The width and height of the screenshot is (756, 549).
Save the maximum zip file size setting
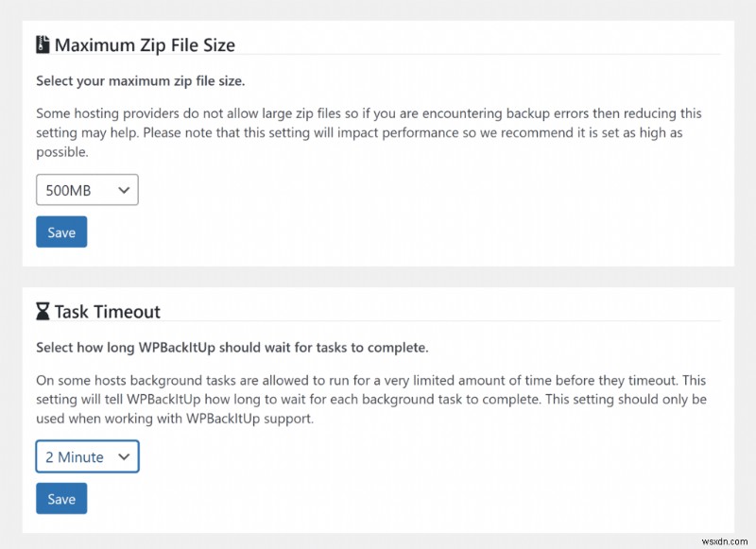pos(61,232)
